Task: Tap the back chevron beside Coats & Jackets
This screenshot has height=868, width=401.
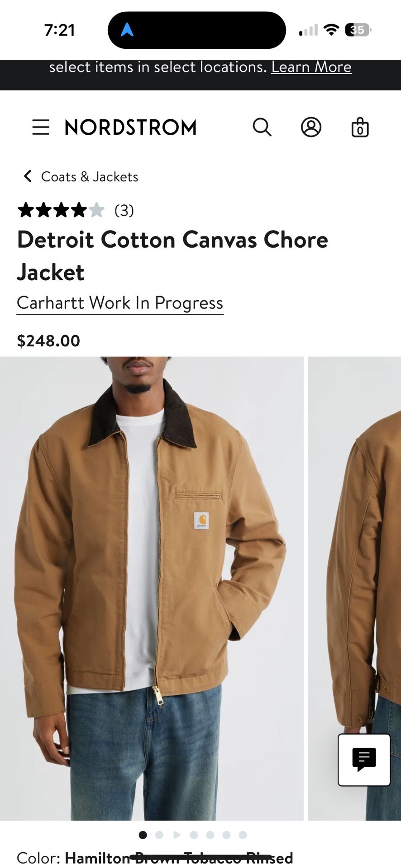Action: tap(28, 176)
